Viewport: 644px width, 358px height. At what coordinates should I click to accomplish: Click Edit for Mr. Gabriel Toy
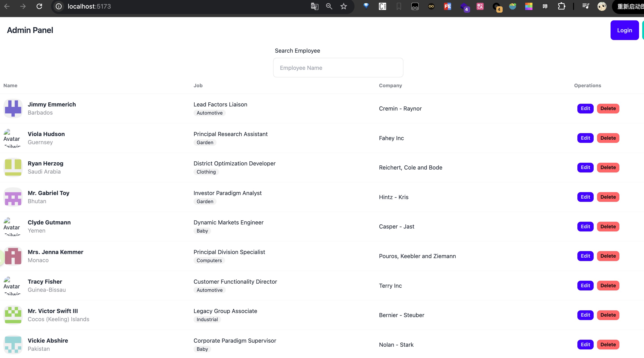(x=585, y=197)
